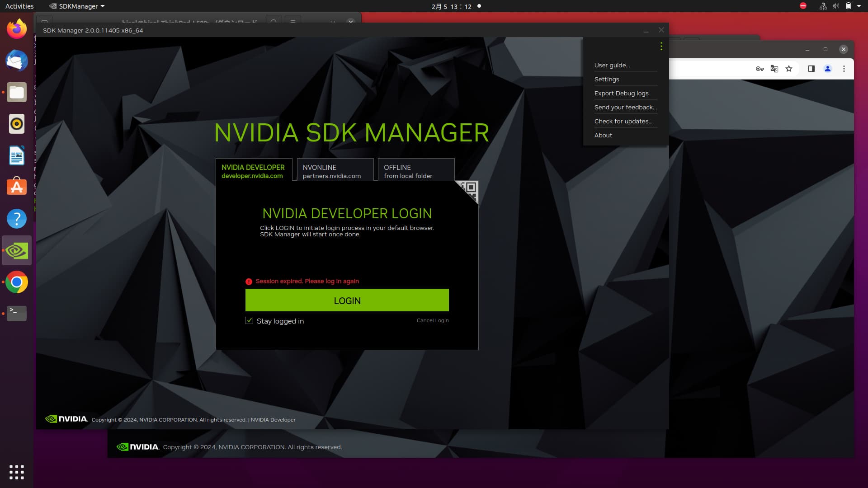Open the three-dot options menu icon
The height and width of the screenshot is (488, 868).
(x=661, y=46)
